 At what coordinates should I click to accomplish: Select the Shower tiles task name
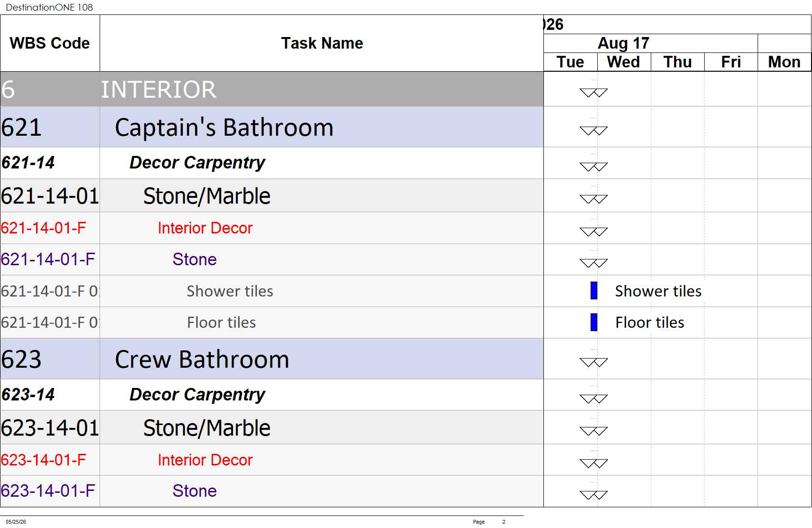click(230, 291)
